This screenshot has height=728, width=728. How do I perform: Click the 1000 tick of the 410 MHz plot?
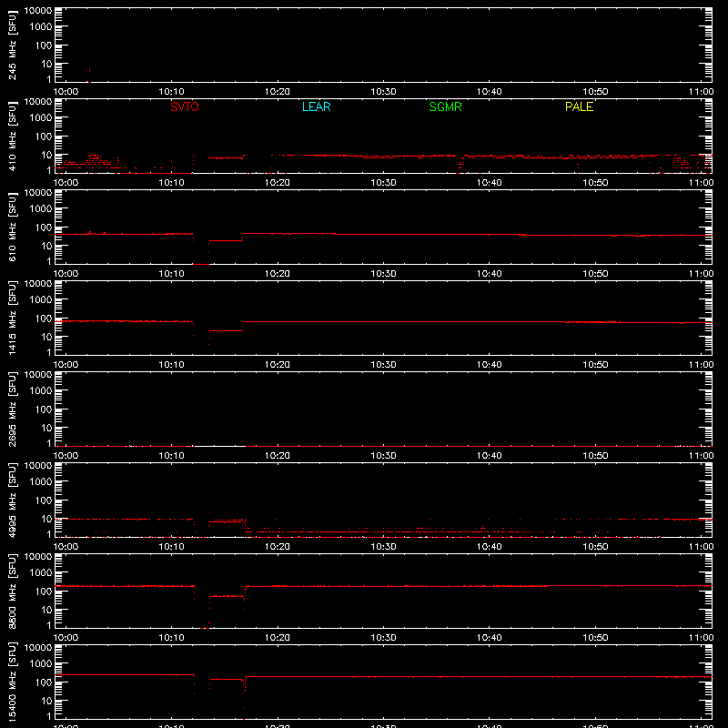(41, 118)
